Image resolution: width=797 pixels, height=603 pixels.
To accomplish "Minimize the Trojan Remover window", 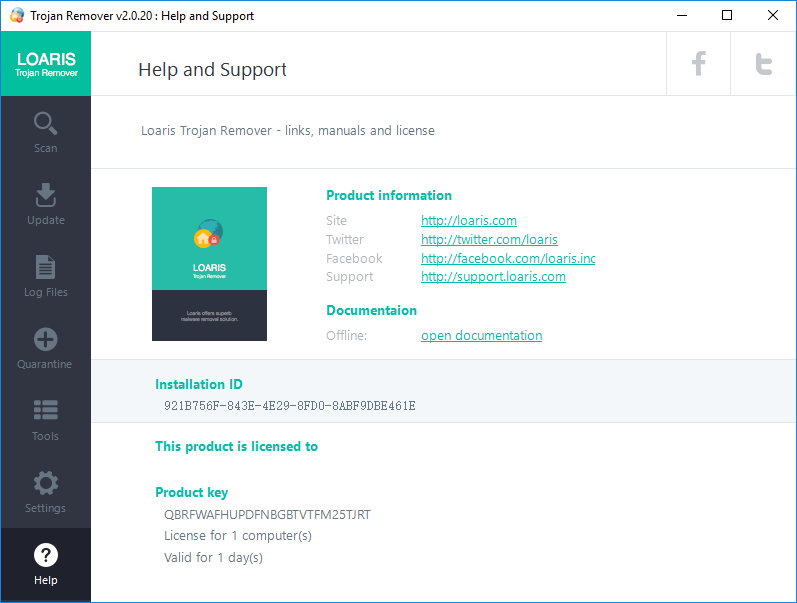I will [x=682, y=15].
